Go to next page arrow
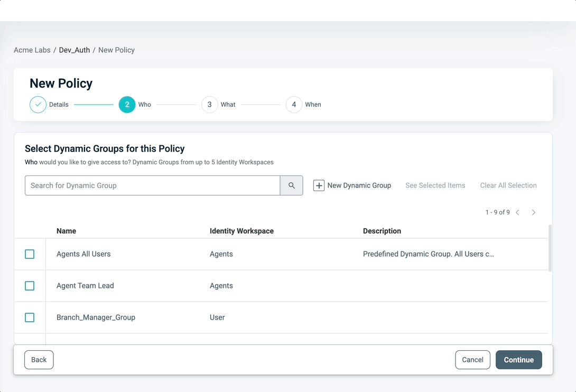The image size is (576, 392). click(x=533, y=212)
